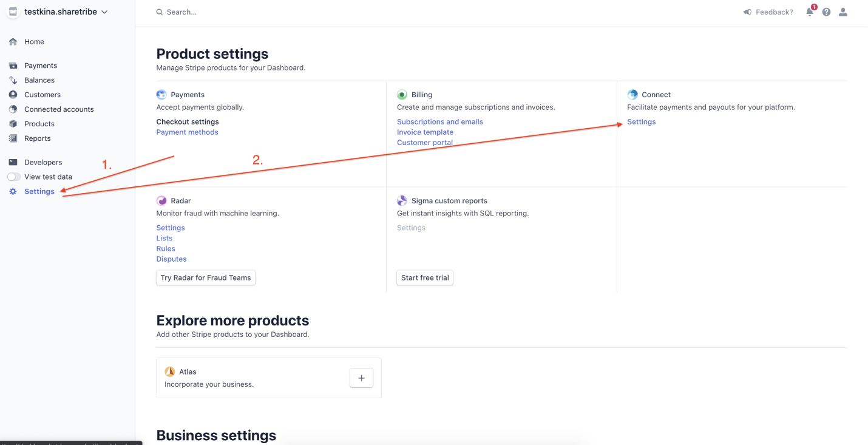The height and width of the screenshot is (445, 868).
Task: Click Try Radar for Fraud Teams
Action: [205, 277]
